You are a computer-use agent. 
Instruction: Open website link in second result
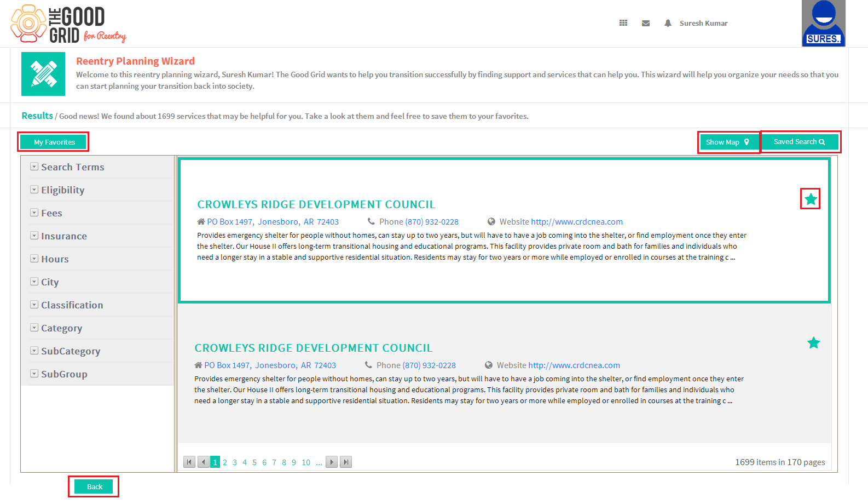(574, 365)
